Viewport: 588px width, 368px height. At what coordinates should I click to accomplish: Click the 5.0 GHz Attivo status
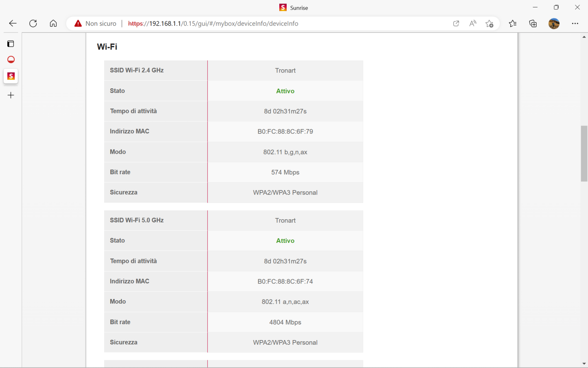[285, 241]
